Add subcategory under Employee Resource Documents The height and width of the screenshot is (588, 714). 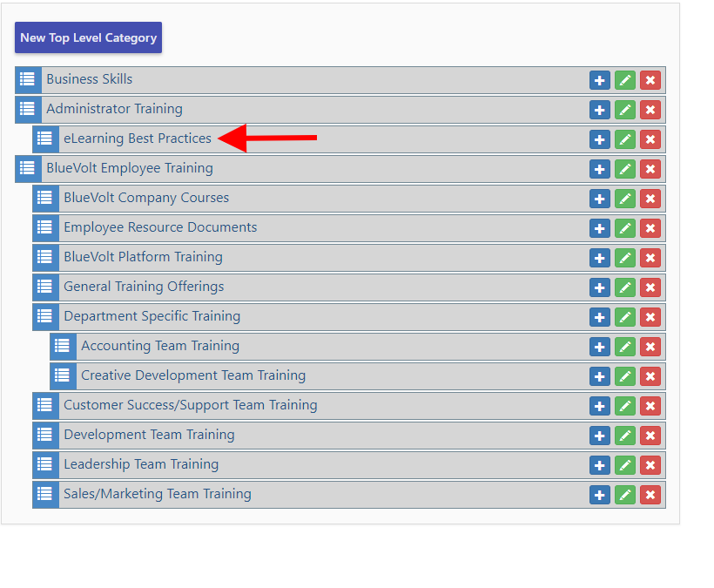pos(600,228)
